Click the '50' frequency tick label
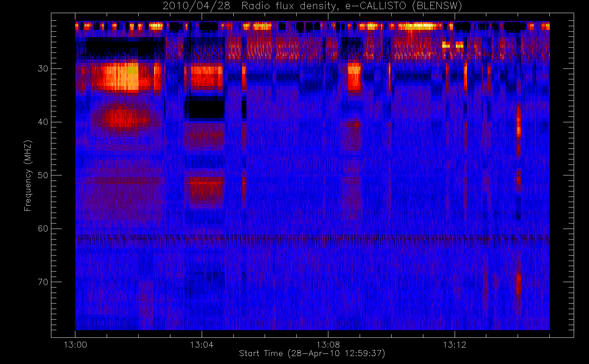 click(x=43, y=175)
